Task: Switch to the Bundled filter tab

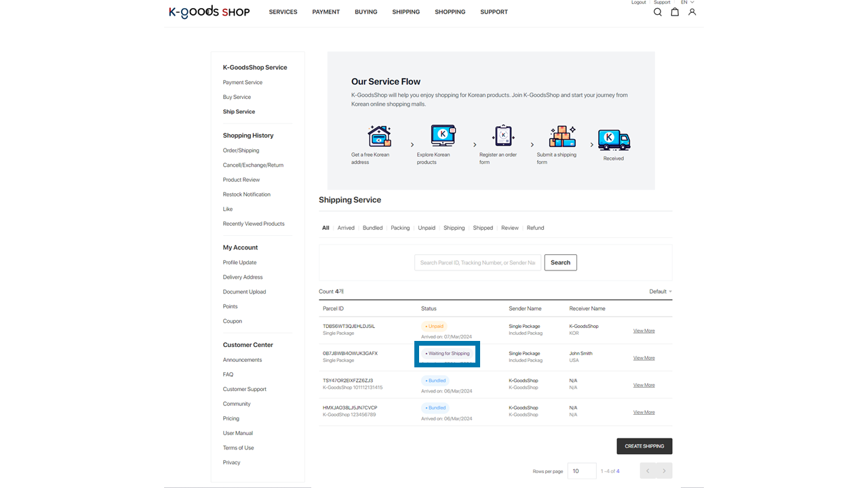Action: [372, 228]
